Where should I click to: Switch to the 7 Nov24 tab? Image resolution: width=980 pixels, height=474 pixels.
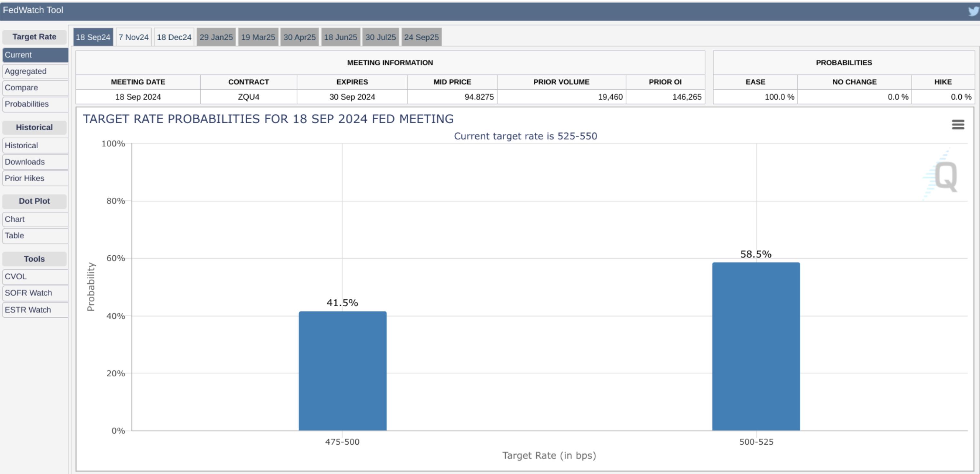click(x=134, y=37)
